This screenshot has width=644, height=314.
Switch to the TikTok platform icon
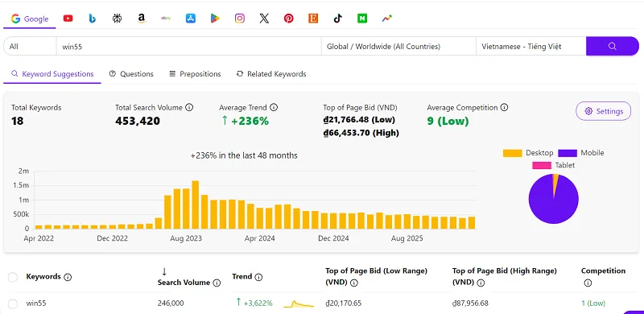[x=337, y=19]
